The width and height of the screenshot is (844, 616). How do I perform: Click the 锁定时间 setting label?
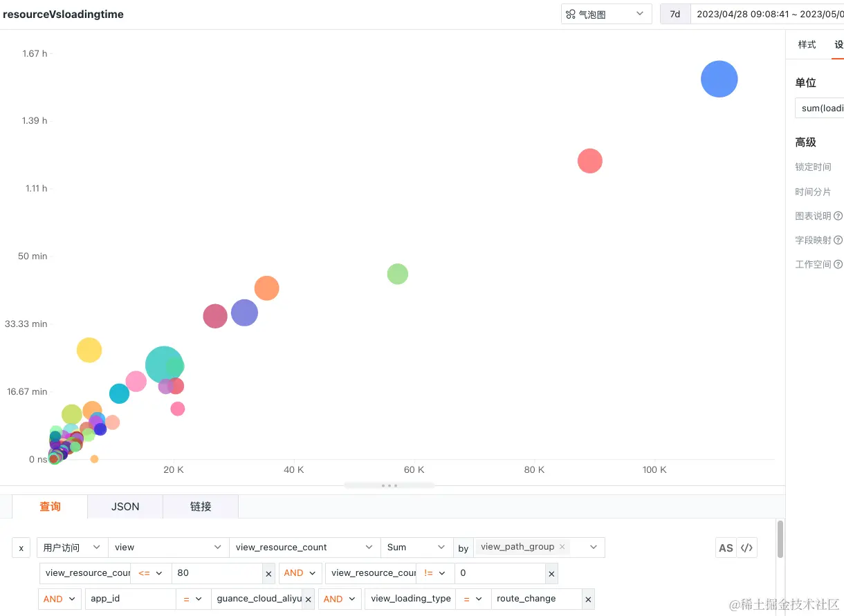coord(813,167)
